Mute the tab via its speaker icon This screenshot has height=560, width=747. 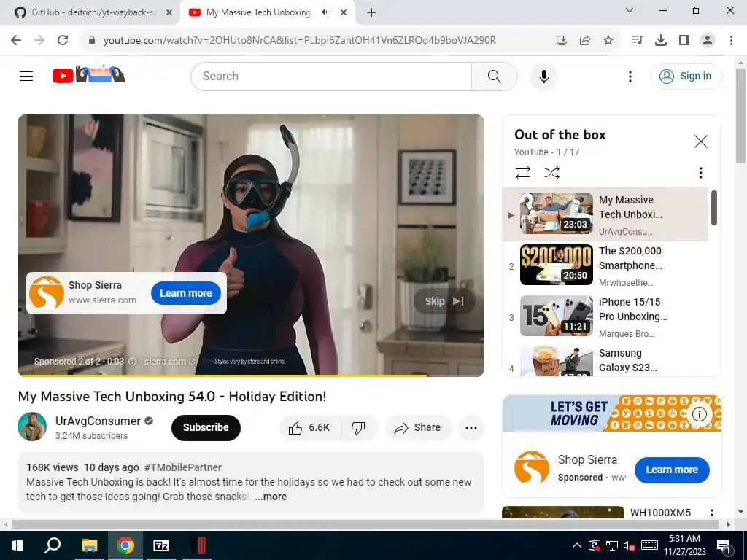(325, 12)
